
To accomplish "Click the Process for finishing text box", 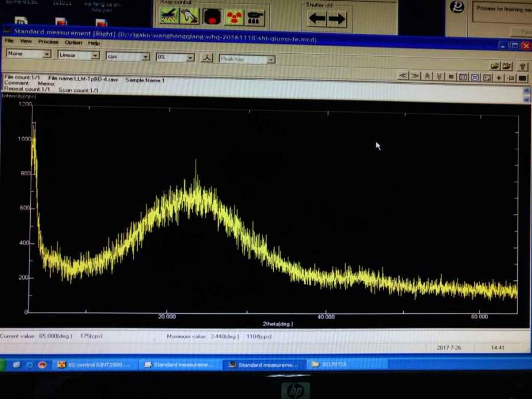I will pyautogui.click(x=502, y=12).
